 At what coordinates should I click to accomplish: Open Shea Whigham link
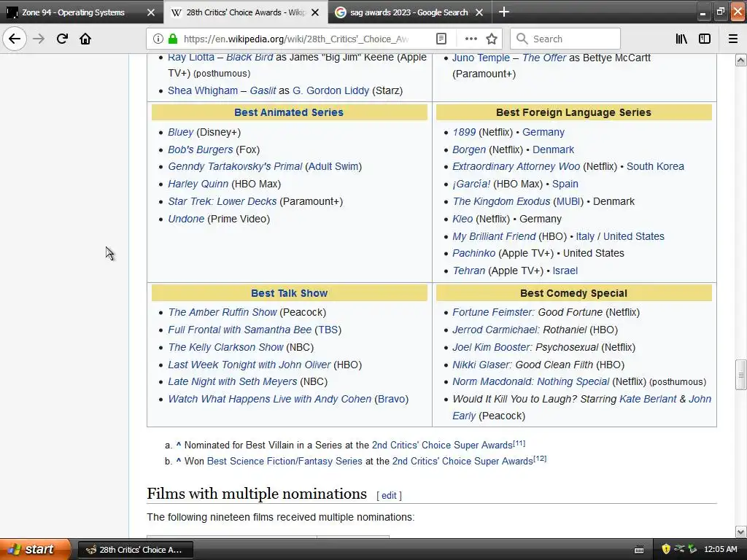203,90
